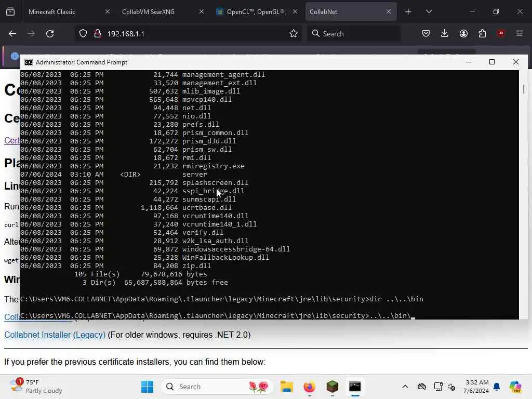Click the taskbar Search box
This screenshot has width=532, height=399.
click(217, 387)
